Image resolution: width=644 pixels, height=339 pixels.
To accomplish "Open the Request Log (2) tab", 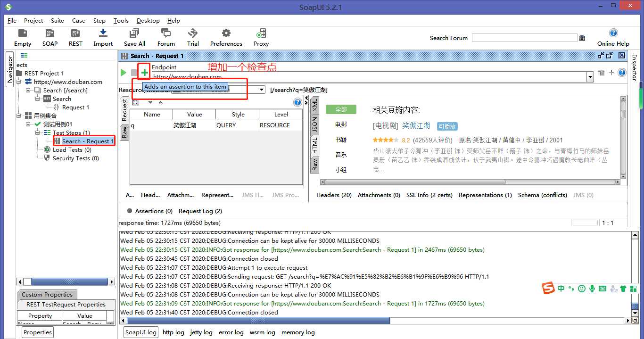I will pyautogui.click(x=200, y=211).
